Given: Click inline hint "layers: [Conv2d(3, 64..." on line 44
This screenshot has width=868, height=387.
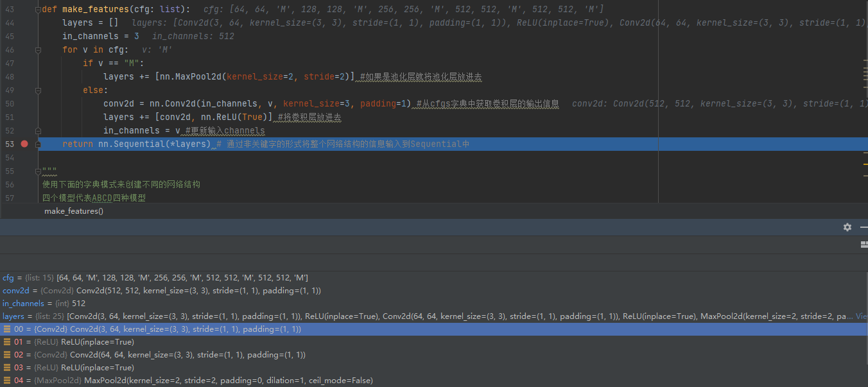Looking at the screenshot, I should point(499,23).
